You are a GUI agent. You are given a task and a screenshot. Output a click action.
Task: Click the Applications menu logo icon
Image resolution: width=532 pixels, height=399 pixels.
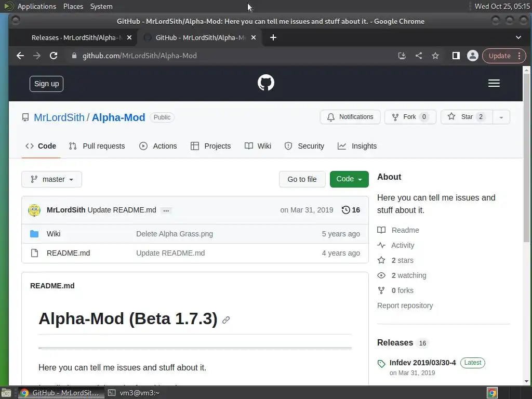click(8, 6)
